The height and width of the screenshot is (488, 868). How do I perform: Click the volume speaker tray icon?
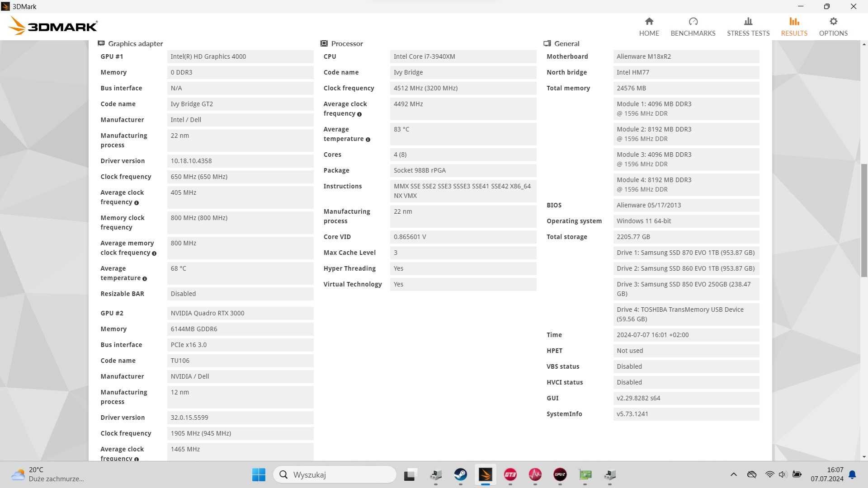[783, 474]
